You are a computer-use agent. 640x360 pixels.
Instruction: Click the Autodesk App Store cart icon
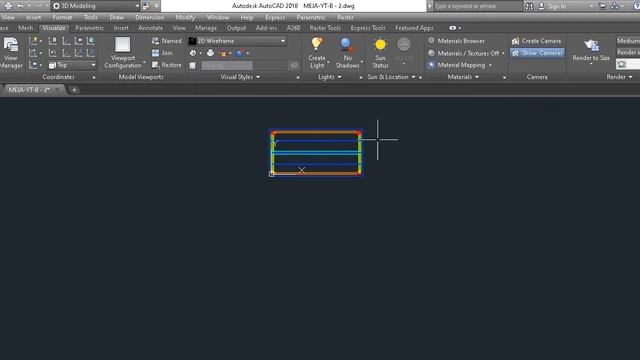point(602,6)
